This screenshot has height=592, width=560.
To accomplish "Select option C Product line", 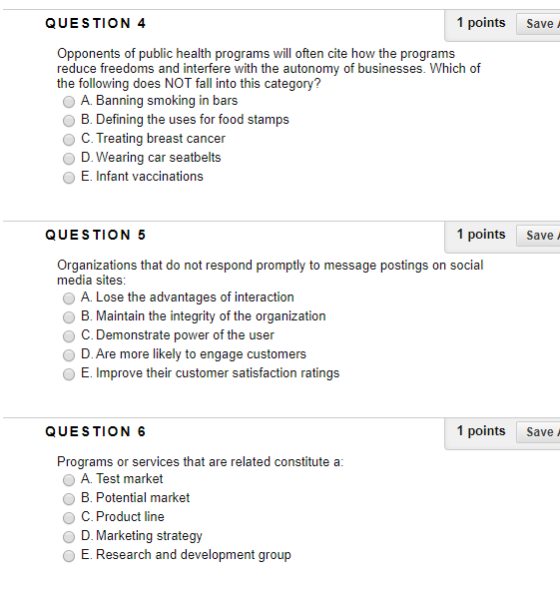I will click(69, 518).
